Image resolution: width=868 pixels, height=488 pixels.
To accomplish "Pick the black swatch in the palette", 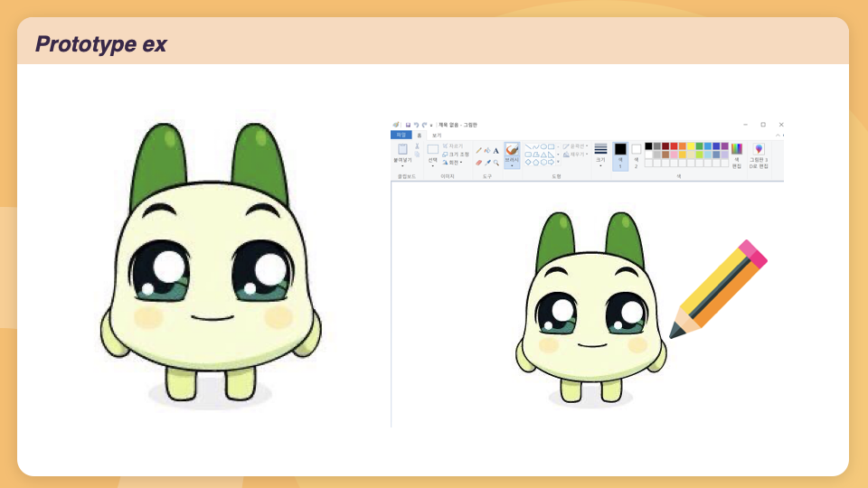I will click(649, 146).
